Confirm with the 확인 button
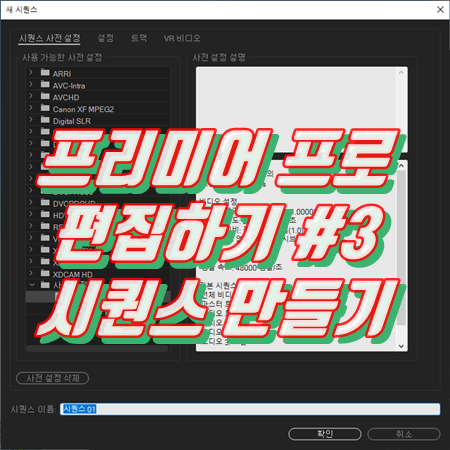The image size is (450, 450). 325,434
